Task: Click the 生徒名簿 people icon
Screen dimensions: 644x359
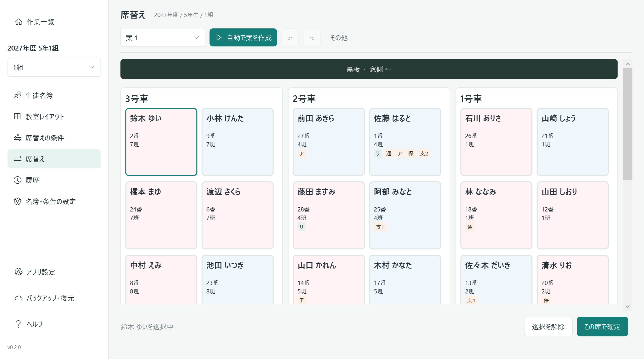Action: pos(17,95)
